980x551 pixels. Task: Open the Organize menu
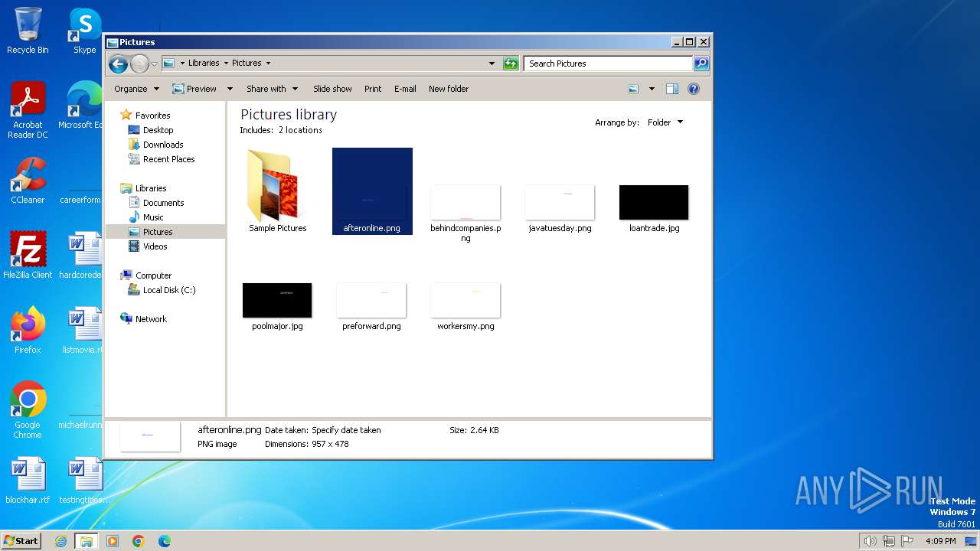[x=136, y=89]
